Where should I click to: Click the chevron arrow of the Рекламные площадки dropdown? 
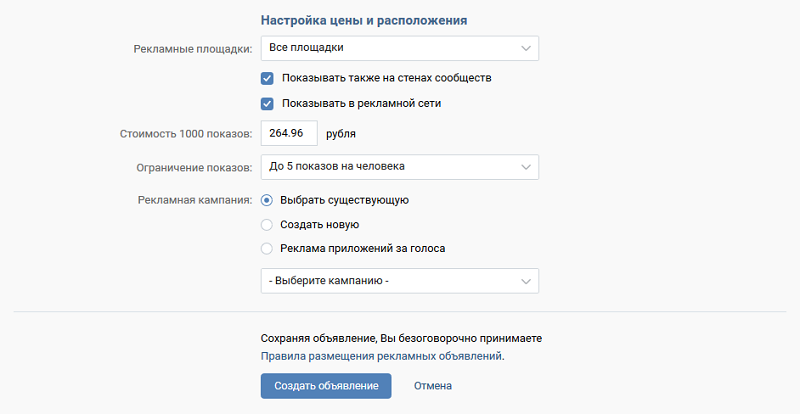(526, 48)
